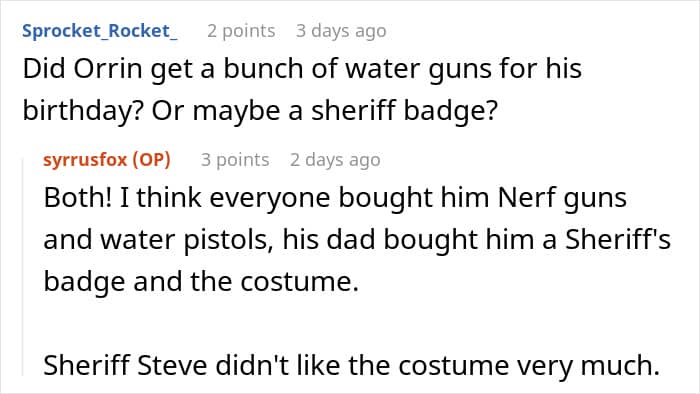Screen dimensions: 700x394
Task: Click the Sheriff Steve sentence
Action: 352,365
